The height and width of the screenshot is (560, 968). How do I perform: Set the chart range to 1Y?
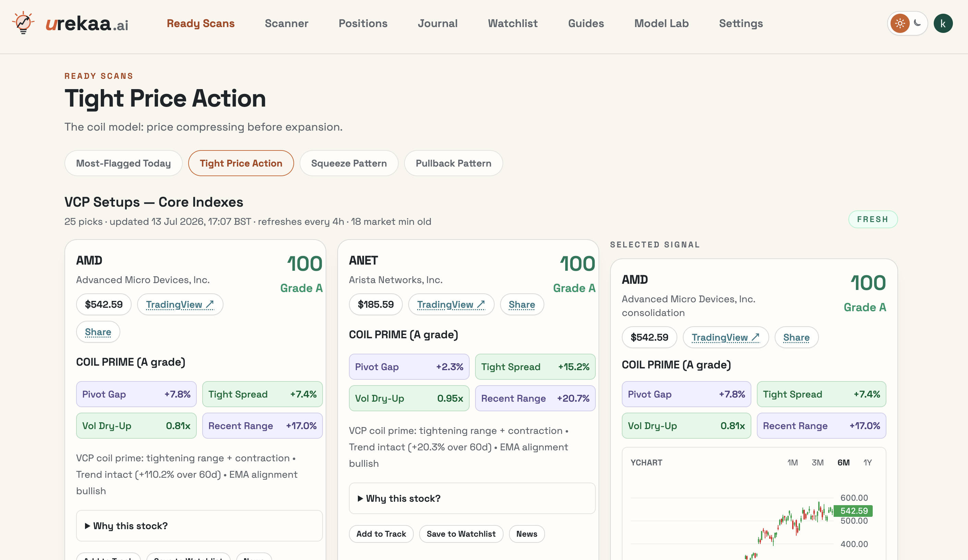tap(867, 462)
